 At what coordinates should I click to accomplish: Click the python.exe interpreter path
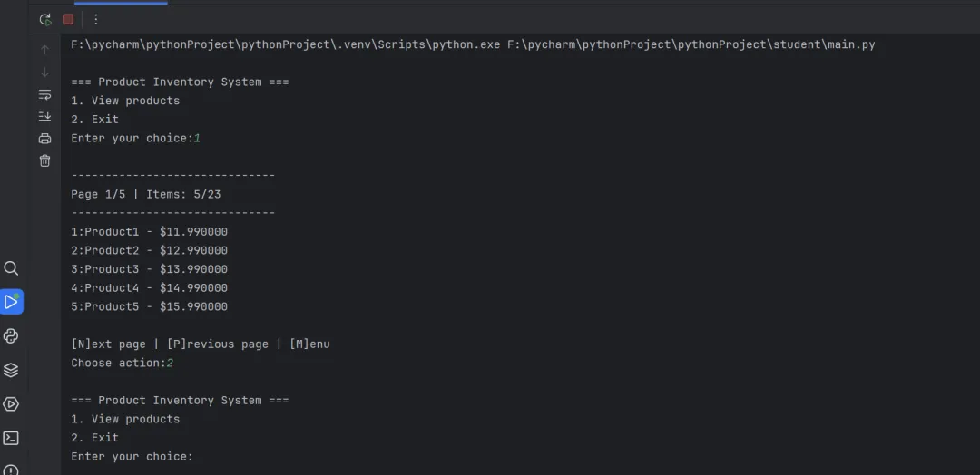coord(286,45)
